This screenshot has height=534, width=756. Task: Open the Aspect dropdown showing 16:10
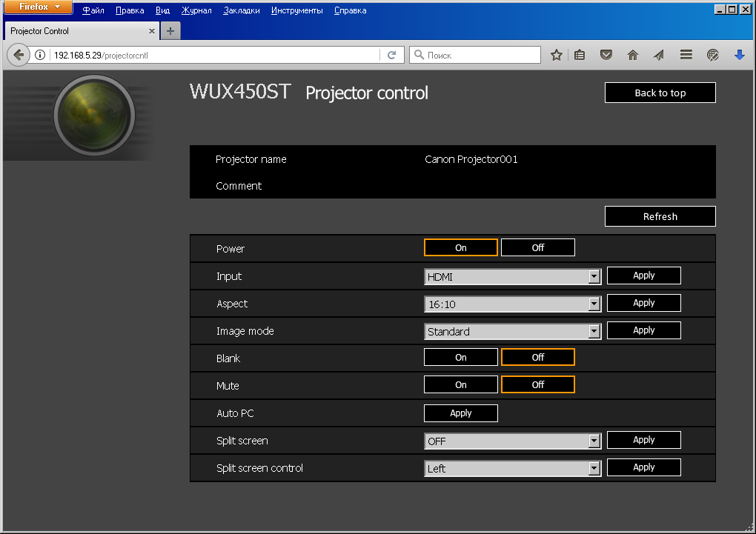pos(512,304)
